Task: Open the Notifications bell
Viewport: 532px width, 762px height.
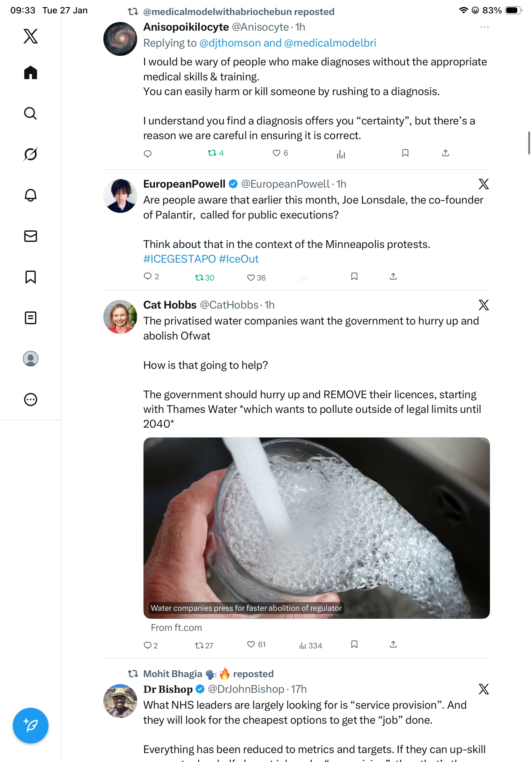Action: [x=31, y=195]
